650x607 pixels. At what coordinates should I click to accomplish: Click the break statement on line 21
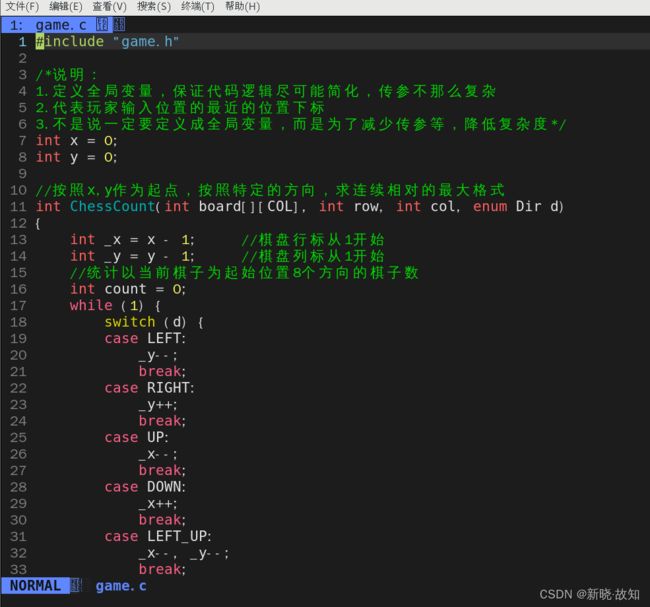[162, 371]
